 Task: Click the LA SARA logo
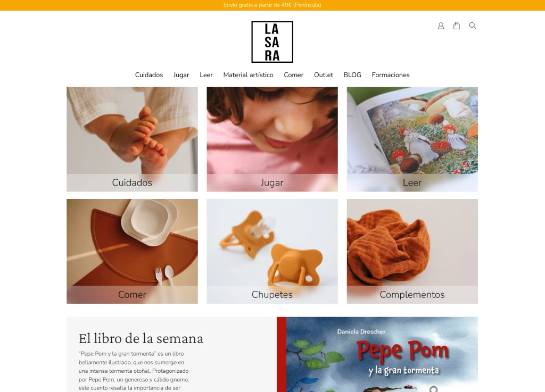click(x=272, y=42)
